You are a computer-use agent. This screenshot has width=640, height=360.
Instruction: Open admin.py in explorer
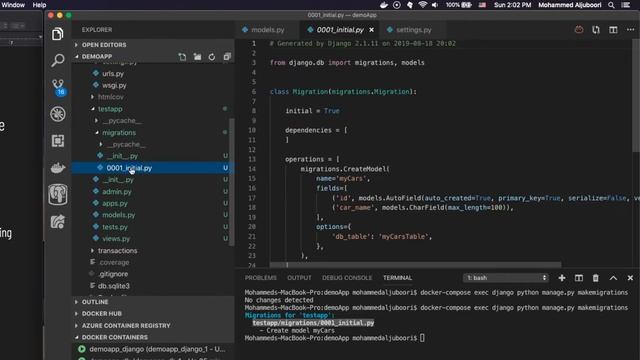(117, 192)
